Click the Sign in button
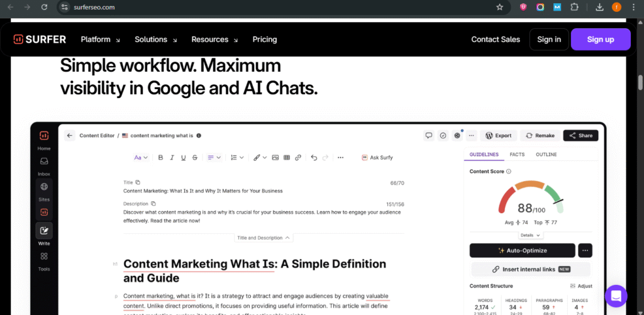Image resolution: width=644 pixels, height=315 pixels. click(549, 40)
